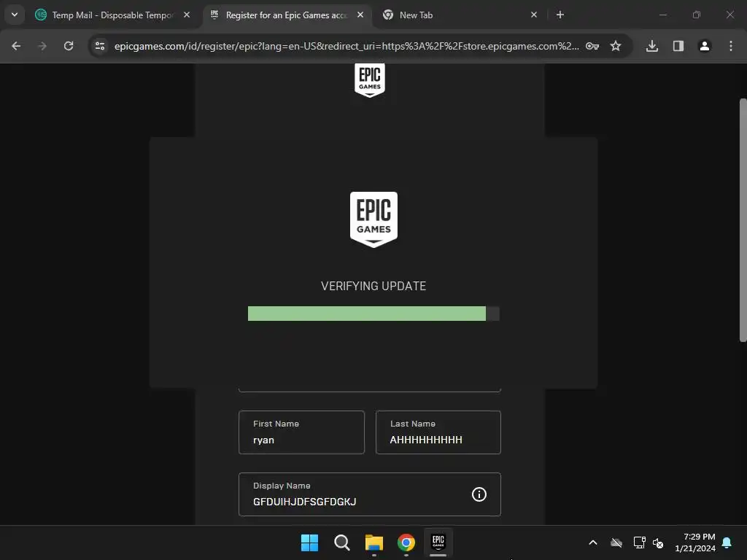Click the VERIFYING UPDATE text
Screen dimensions: 747x560
tap(373, 286)
